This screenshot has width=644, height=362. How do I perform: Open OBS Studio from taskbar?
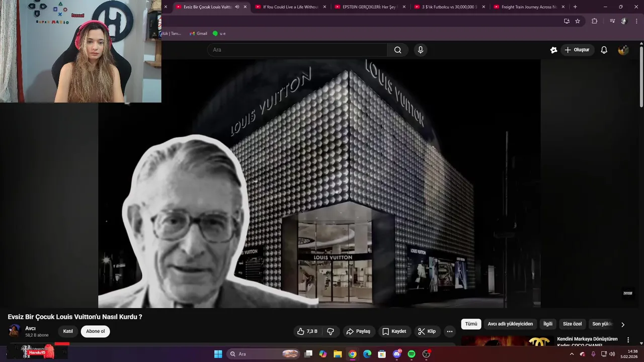coord(427,354)
